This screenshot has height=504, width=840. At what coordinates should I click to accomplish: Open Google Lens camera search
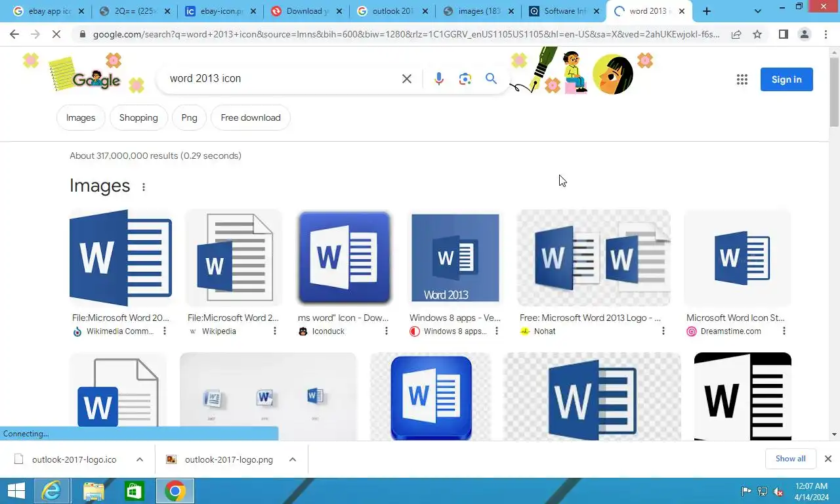click(x=465, y=79)
